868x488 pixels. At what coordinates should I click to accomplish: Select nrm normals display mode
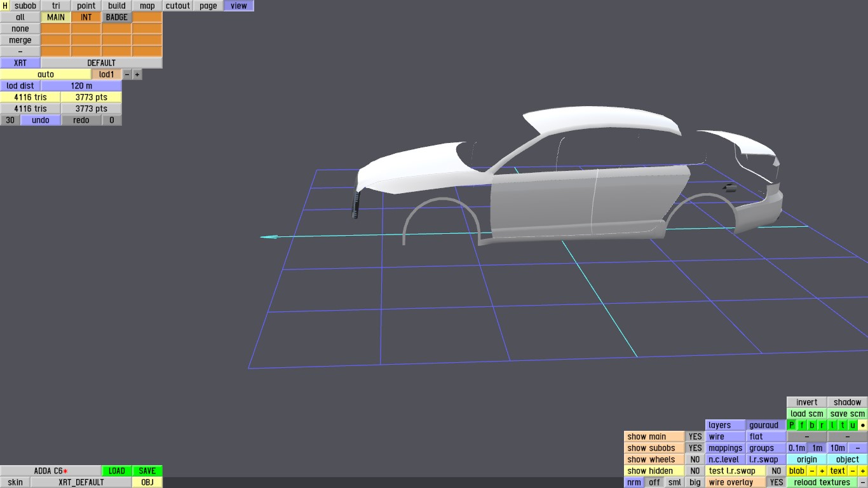pyautogui.click(x=634, y=482)
